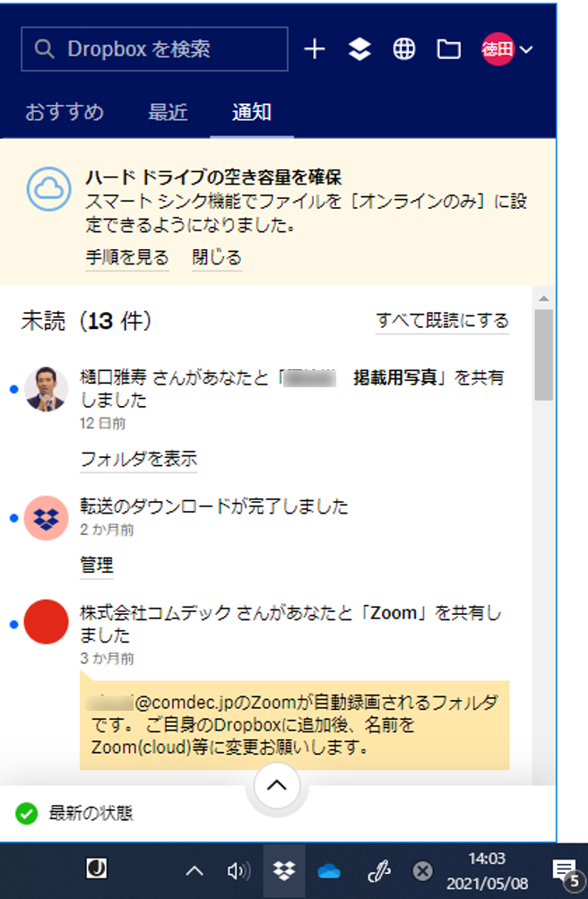Click 閉じる to dismiss the banner
588x899 pixels.
[x=217, y=257]
